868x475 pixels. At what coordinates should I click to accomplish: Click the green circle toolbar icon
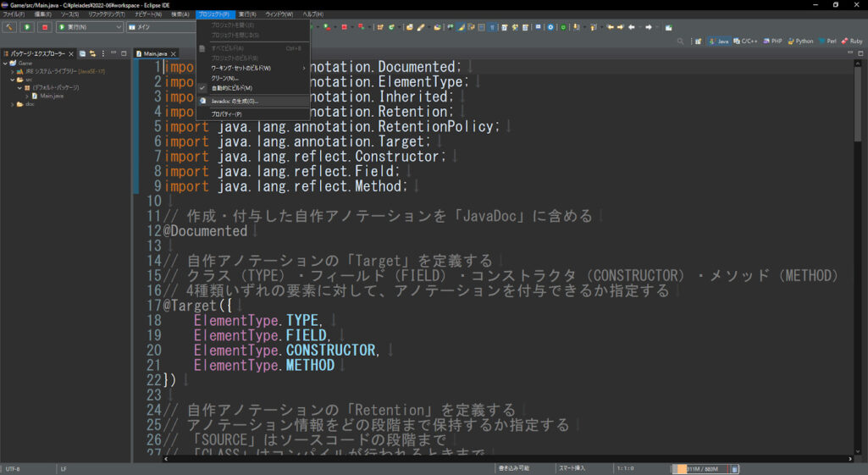(x=563, y=27)
